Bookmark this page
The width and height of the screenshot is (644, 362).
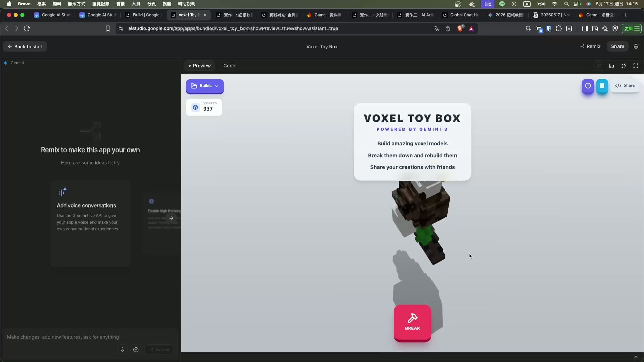pos(108,28)
